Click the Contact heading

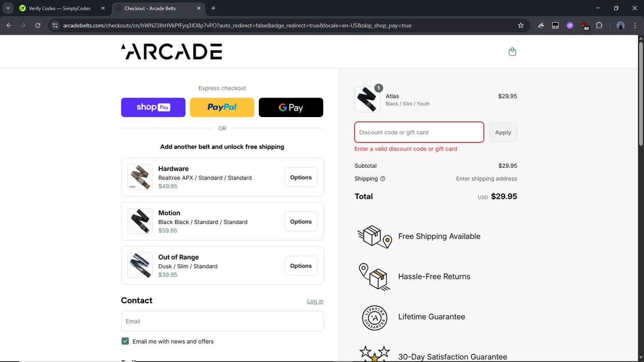pos(137,301)
